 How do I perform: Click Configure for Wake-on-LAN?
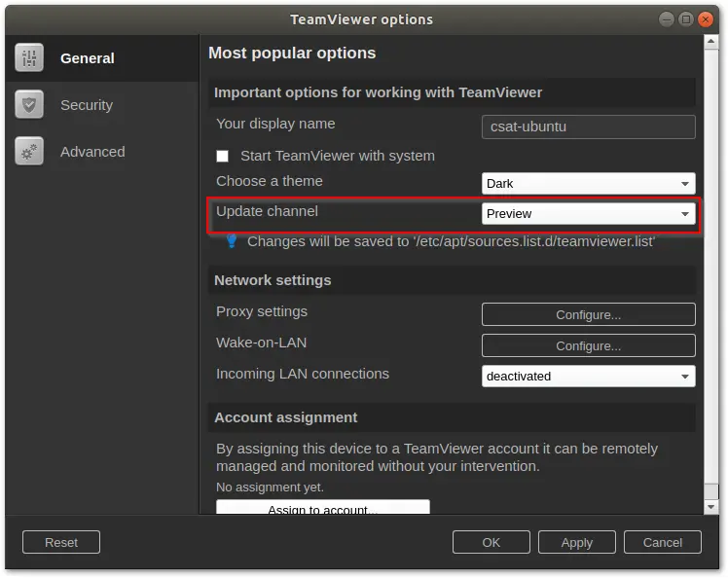coord(588,345)
